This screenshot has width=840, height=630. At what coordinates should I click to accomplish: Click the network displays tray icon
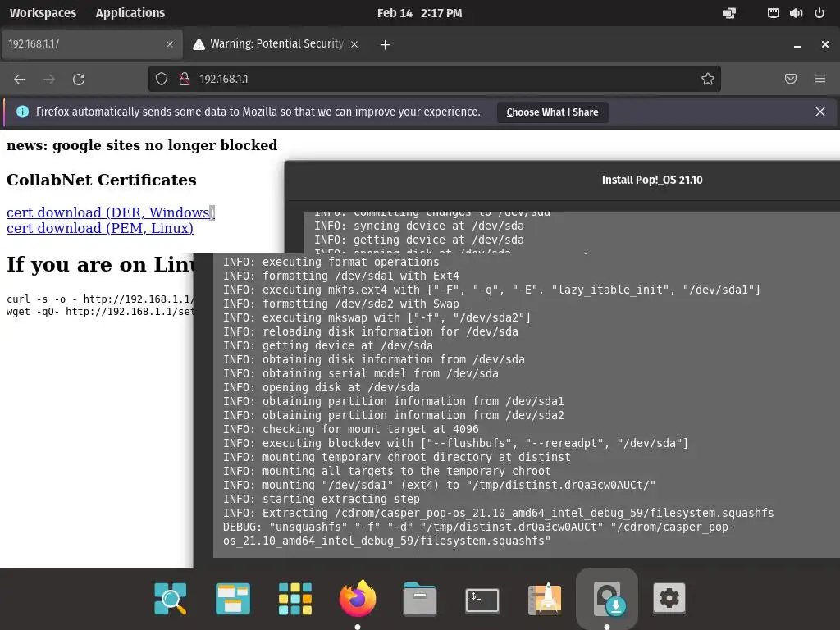point(729,13)
